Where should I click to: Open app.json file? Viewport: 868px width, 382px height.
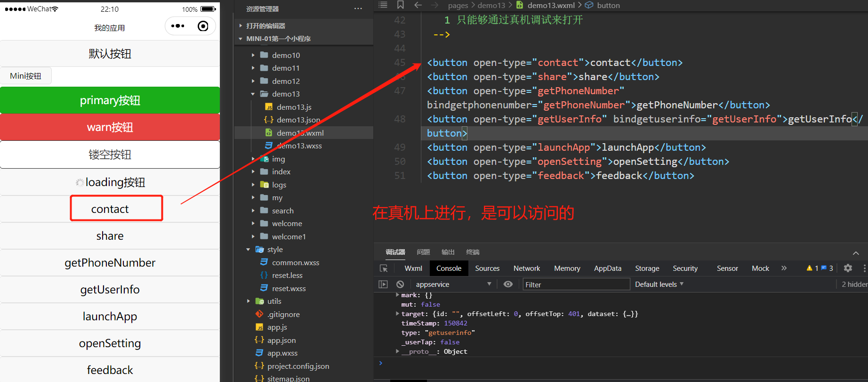click(281, 340)
